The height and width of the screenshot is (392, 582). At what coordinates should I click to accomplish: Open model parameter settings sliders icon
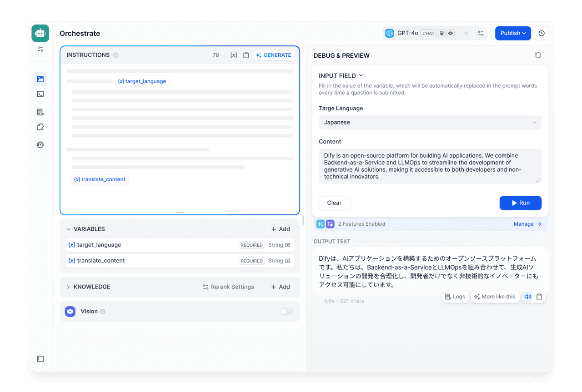[481, 33]
